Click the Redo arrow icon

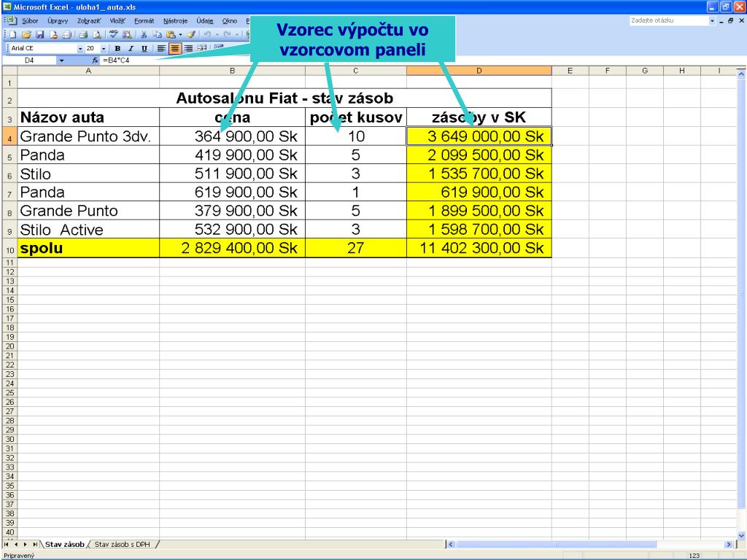[227, 34]
